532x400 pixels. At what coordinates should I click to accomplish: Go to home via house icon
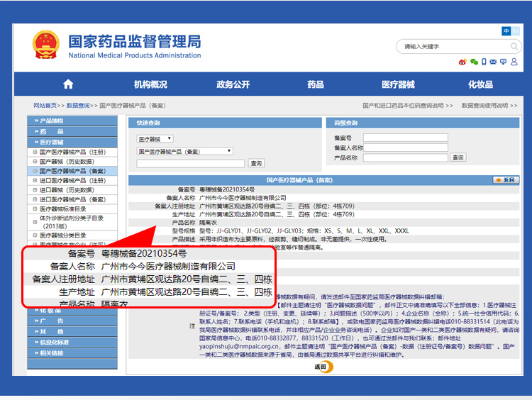tap(68, 84)
